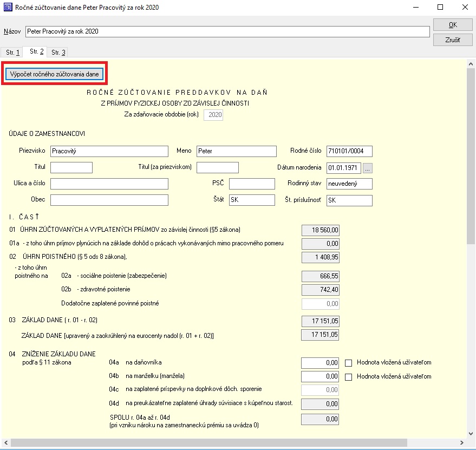Image resolution: width=476 pixels, height=450 pixels.
Task: Maximize the Ročné zúčtovanie dane window
Action: [x=440, y=7]
